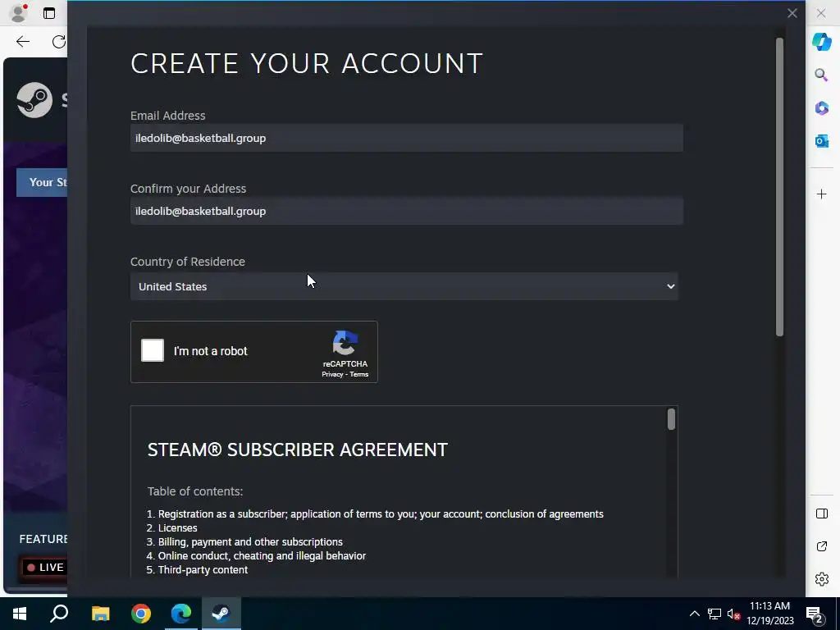This screenshot has height=630, width=840.
Task: Switch to Steam in the taskbar
Action: [x=221, y=614]
